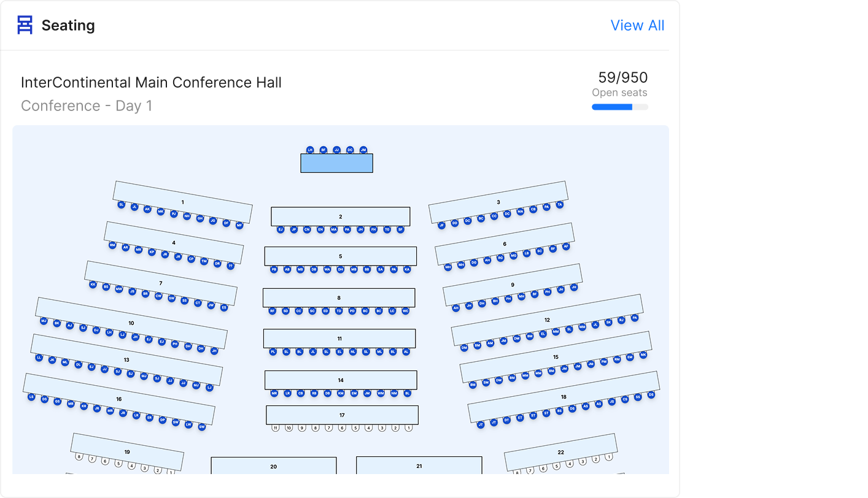Select the Conference - Day 1 subtitle
Viewport: 868px width, 498px height.
pyautogui.click(x=87, y=105)
